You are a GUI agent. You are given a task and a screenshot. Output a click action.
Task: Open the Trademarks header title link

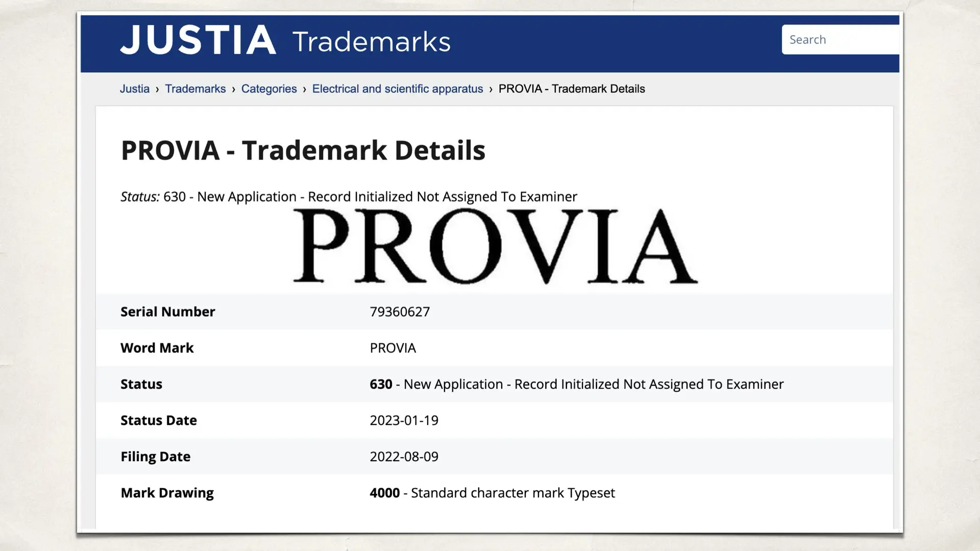point(372,42)
